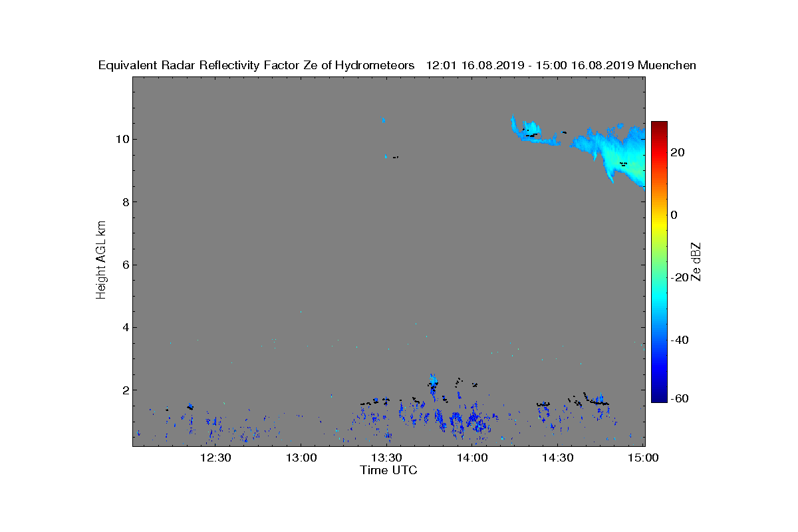
Task: Click the dark blue bottom of the colorbar
Action: coord(659,397)
